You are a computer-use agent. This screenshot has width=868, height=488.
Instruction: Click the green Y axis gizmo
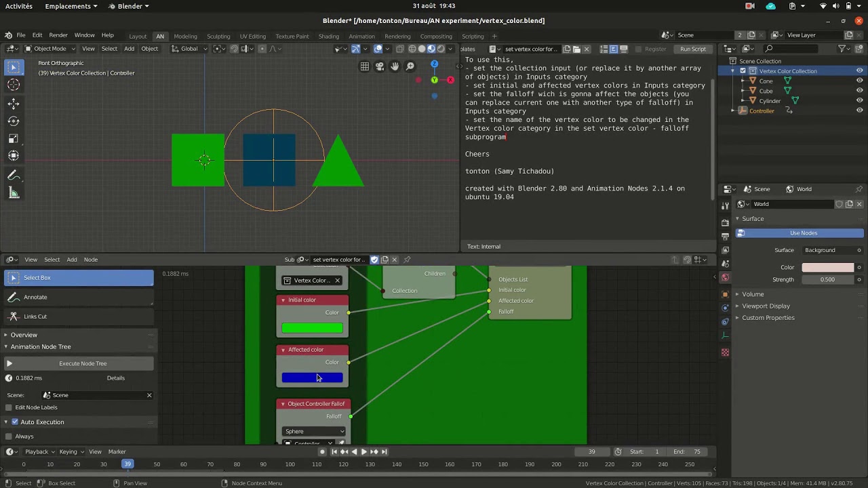coord(435,80)
